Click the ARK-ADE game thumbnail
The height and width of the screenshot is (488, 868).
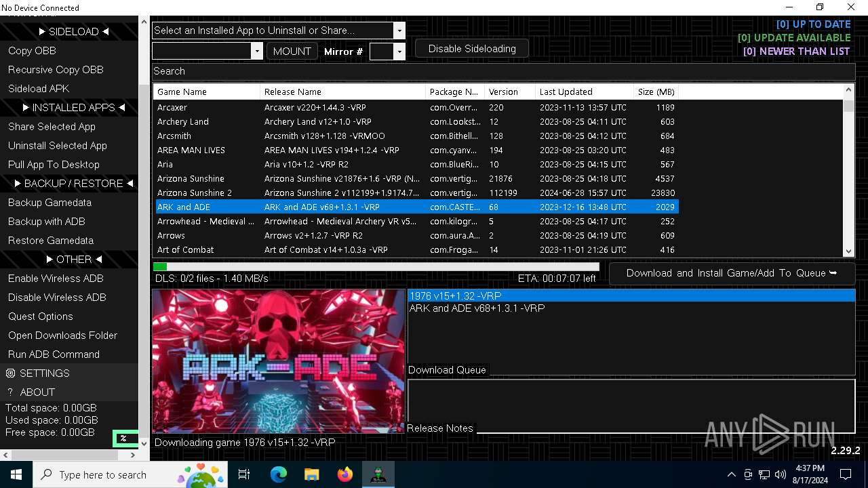(278, 361)
